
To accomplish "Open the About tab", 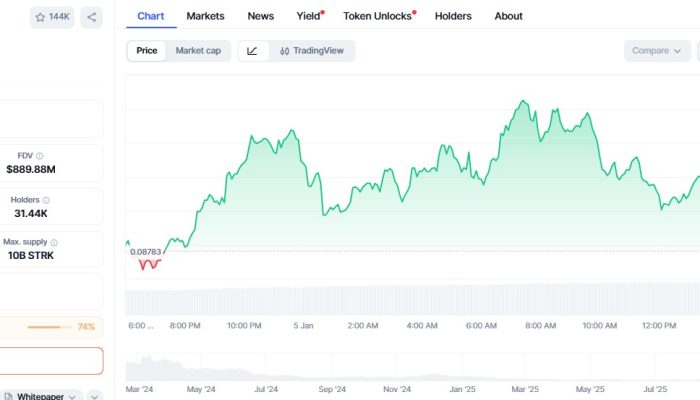I will pyautogui.click(x=508, y=16).
